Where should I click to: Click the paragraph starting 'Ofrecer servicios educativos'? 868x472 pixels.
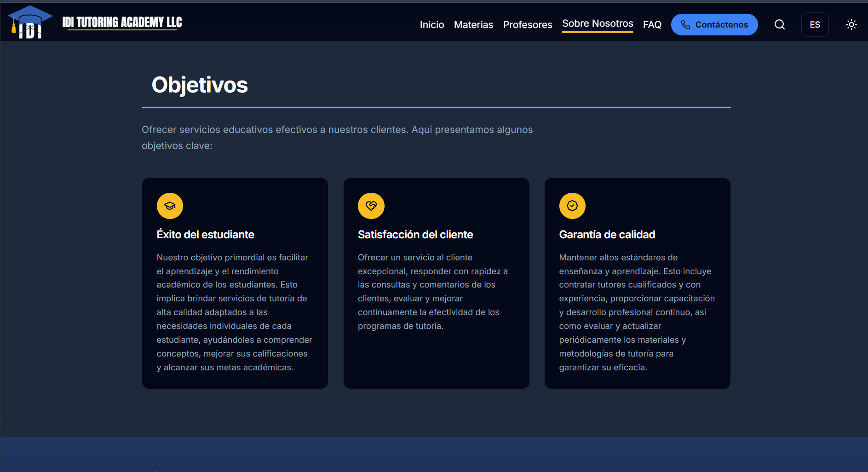[x=337, y=138]
